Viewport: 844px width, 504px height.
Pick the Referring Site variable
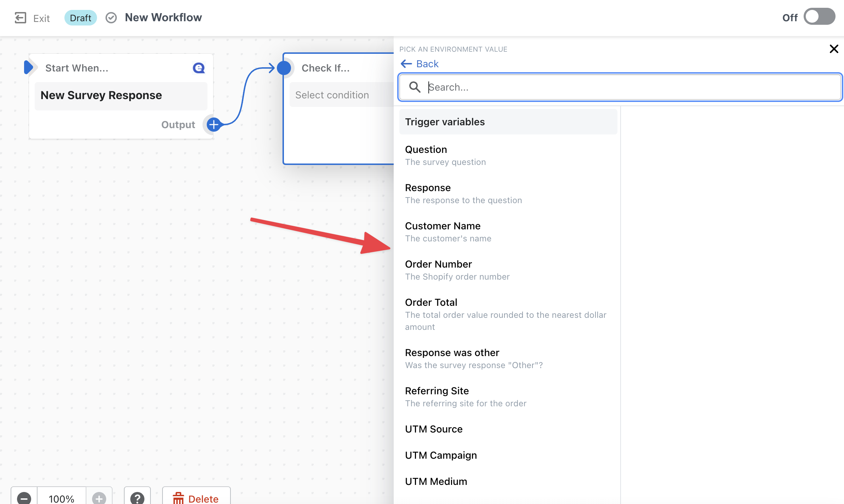coord(508,397)
